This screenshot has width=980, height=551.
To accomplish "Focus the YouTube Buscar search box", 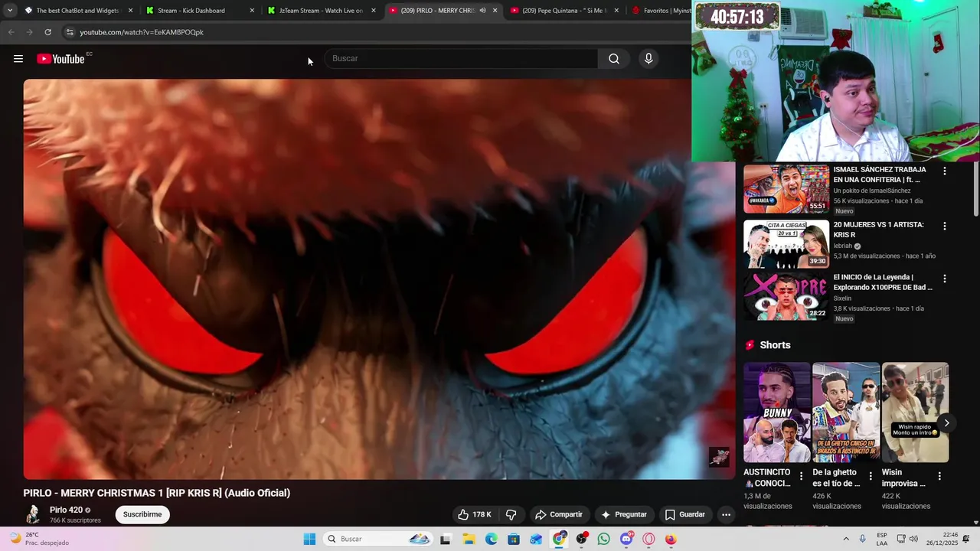I will click(461, 59).
